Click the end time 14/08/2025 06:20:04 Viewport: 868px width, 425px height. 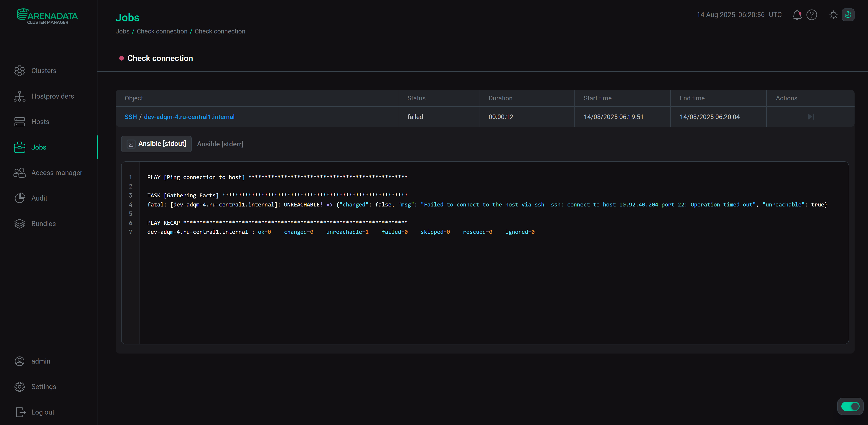(x=710, y=117)
